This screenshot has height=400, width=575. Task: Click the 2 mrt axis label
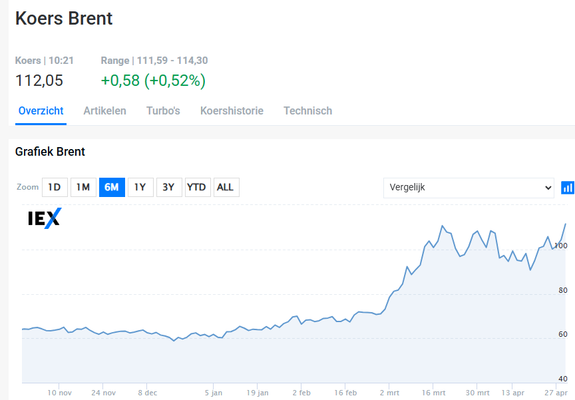tap(389, 393)
